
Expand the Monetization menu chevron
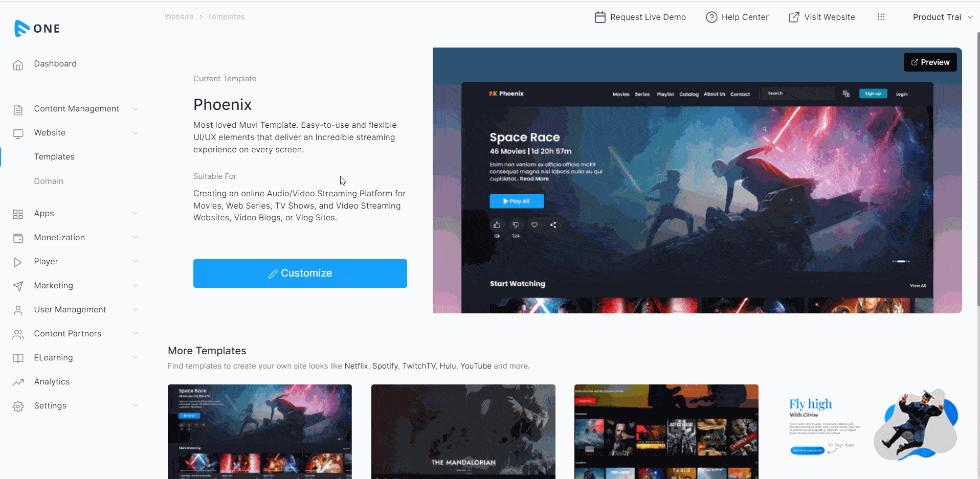(136, 237)
